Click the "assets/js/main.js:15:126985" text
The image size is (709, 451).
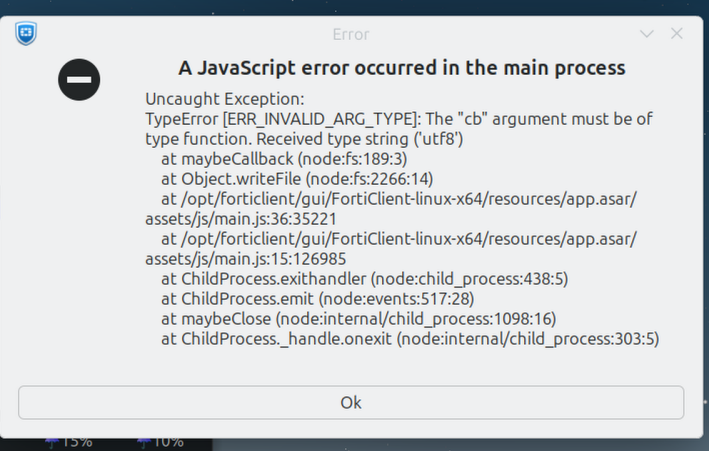tap(246, 259)
